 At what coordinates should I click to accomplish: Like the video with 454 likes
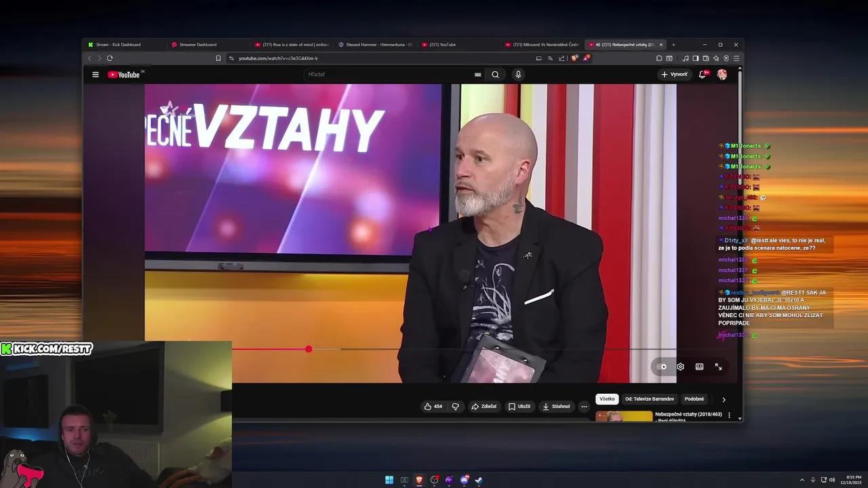[x=432, y=406]
